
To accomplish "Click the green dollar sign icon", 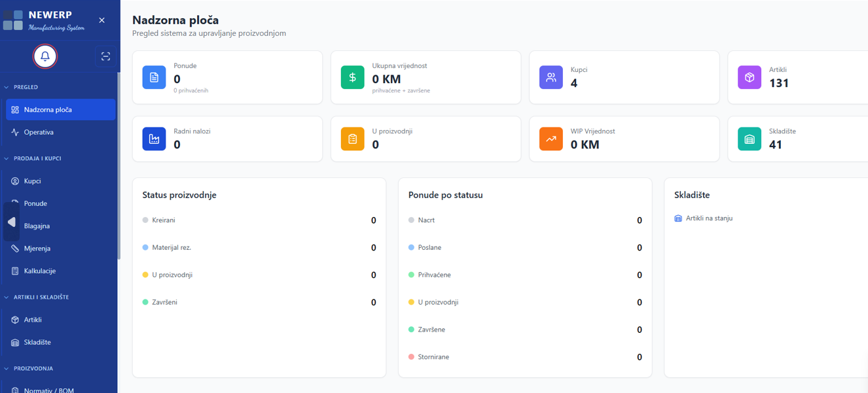I will pyautogui.click(x=352, y=77).
